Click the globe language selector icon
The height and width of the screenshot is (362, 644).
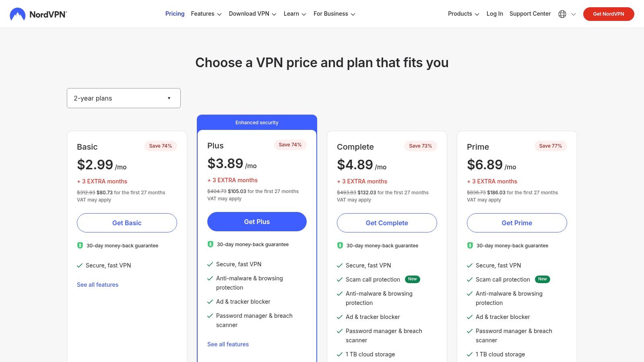(x=562, y=14)
